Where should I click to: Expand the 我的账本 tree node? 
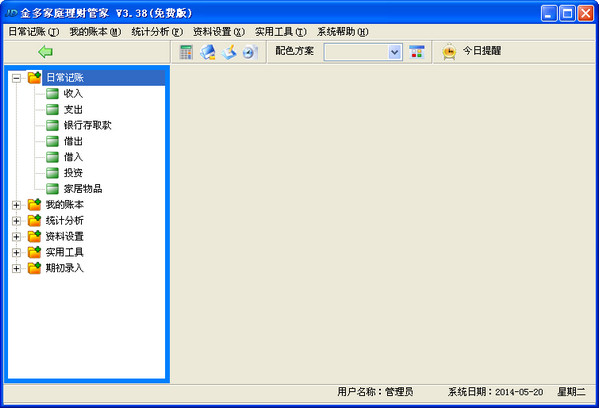(16, 205)
